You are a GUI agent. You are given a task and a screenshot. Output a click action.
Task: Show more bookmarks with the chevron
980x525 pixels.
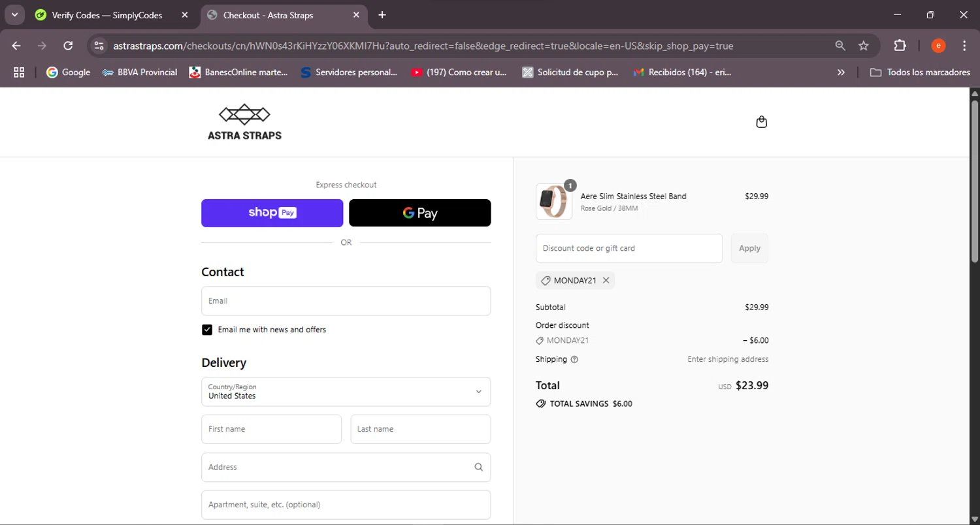point(841,72)
